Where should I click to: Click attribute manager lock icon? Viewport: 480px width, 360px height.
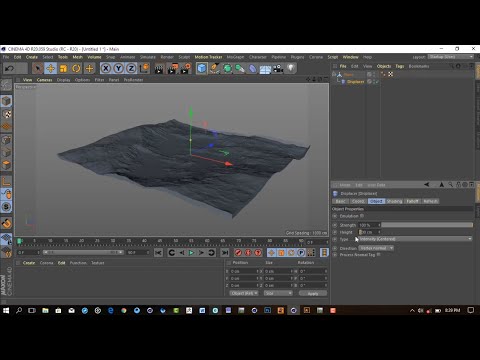tap(458, 185)
